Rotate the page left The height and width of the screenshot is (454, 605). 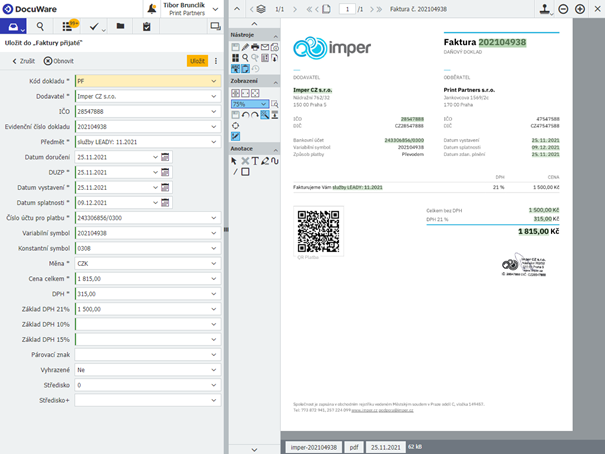245,115
